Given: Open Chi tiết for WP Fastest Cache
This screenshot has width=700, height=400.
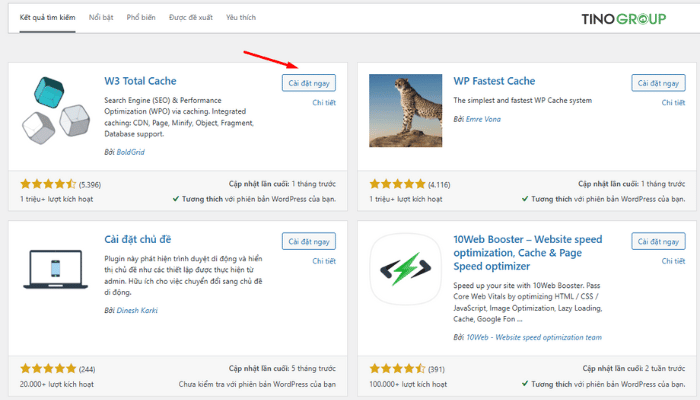Looking at the screenshot, I should pos(673,103).
